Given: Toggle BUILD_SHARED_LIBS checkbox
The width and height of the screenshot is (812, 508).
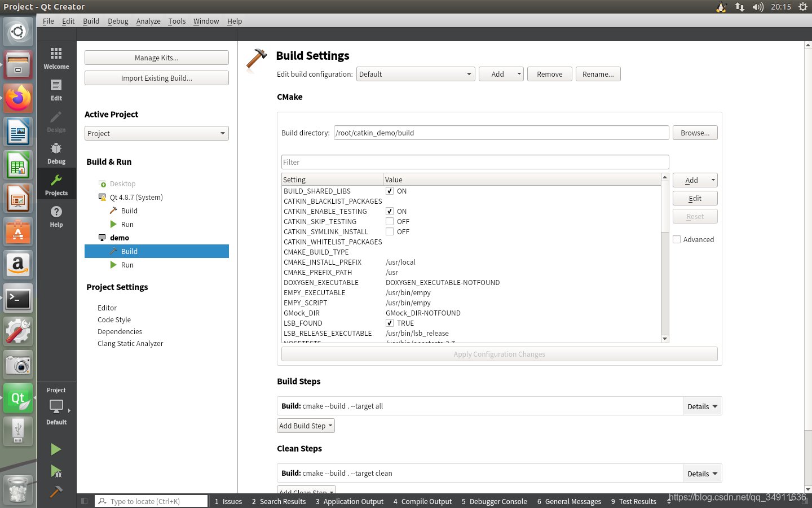Looking at the screenshot, I should 390,191.
